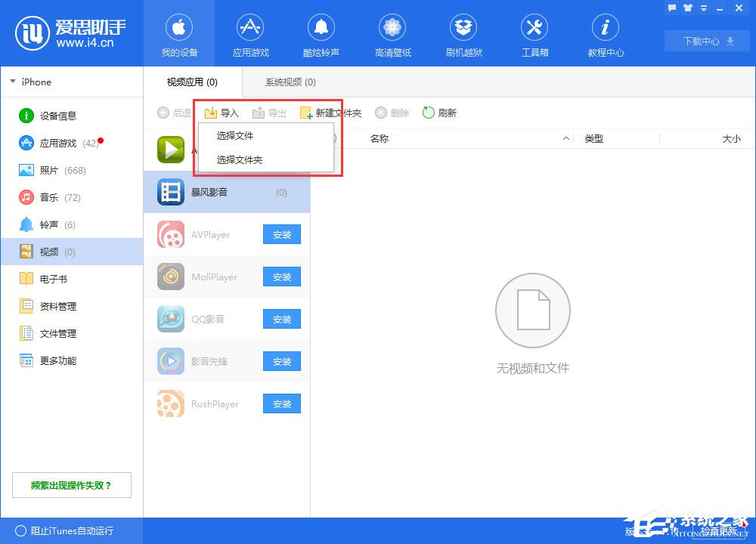Viewport: 756px width, 544px height.
Task: Refresh the video list with 刷新
Action: (x=438, y=113)
